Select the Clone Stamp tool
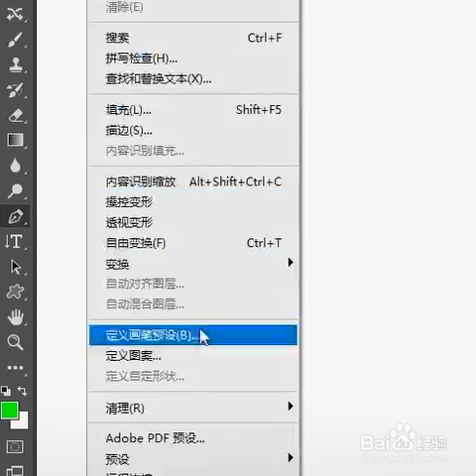This screenshot has width=476, height=476. [x=15, y=64]
